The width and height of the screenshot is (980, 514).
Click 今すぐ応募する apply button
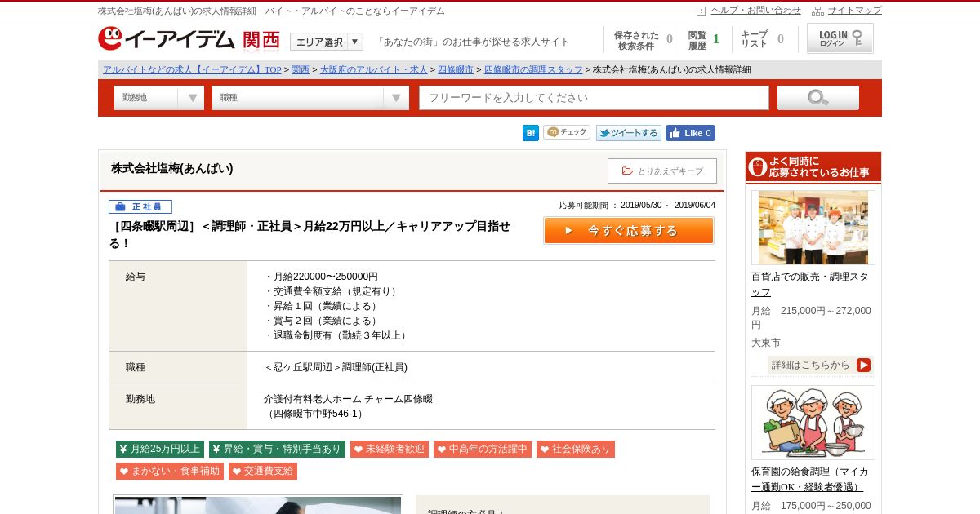click(629, 231)
